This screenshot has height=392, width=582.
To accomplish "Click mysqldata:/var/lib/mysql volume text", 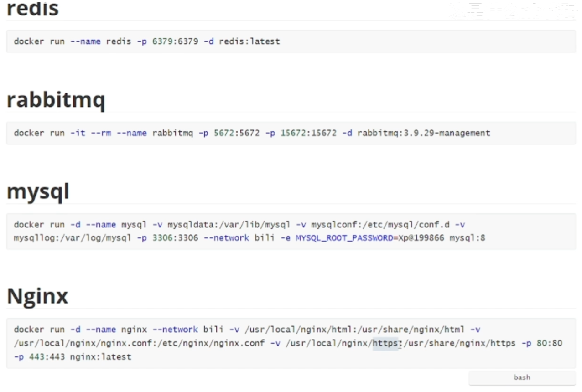I will pos(229,225).
